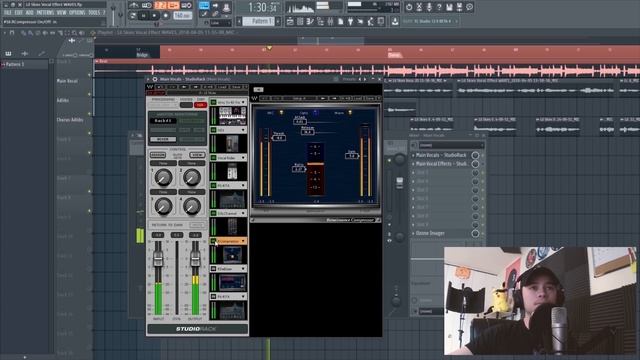The height and width of the screenshot is (360, 640).
Task: Open the EDIT menu
Action: (19, 13)
